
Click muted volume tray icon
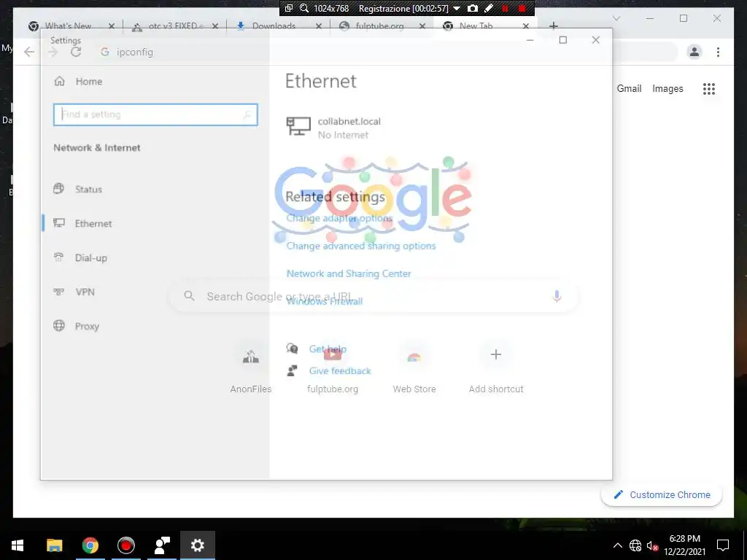tap(652, 545)
